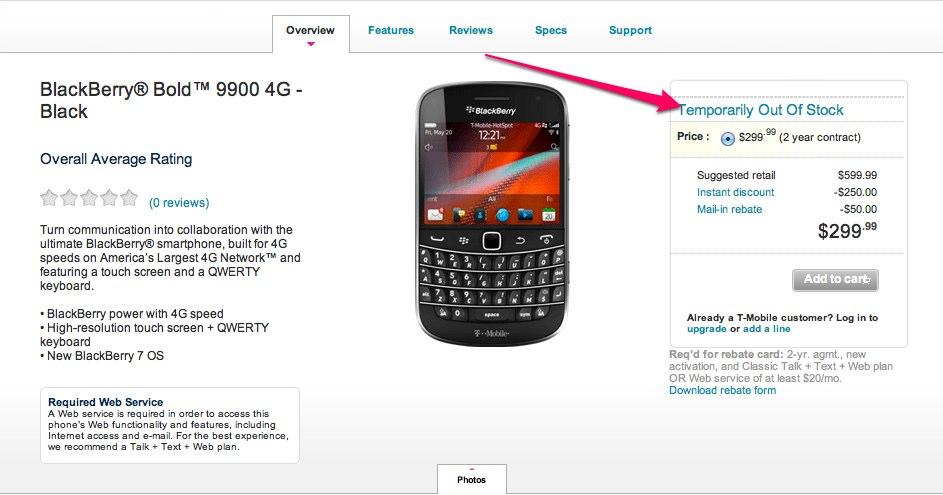The width and height of the screenshot is (943, 495).
Task: Go to the Specs tab
Action: click(551, 30)
